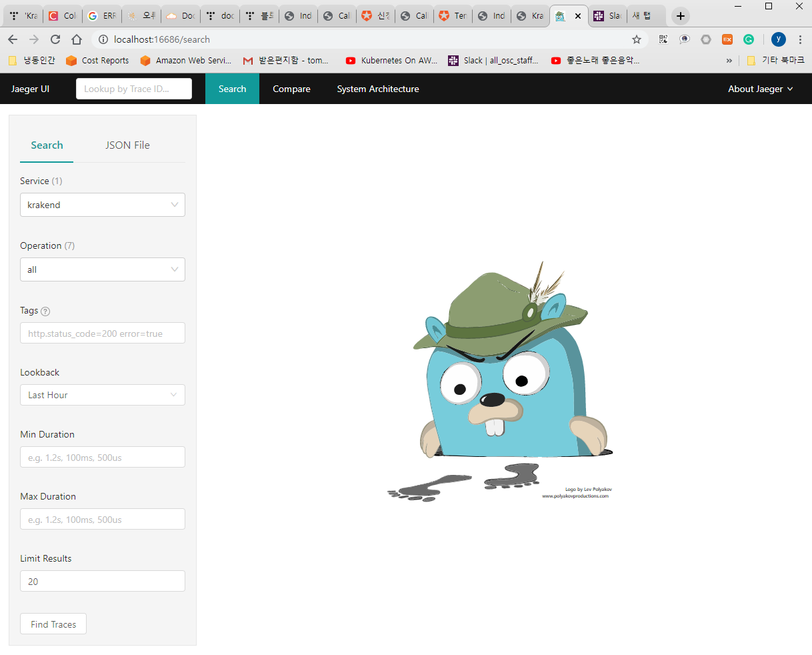The image size is (812, 655).
Task: Open Cost Reports bookmark
Action: 97,60
